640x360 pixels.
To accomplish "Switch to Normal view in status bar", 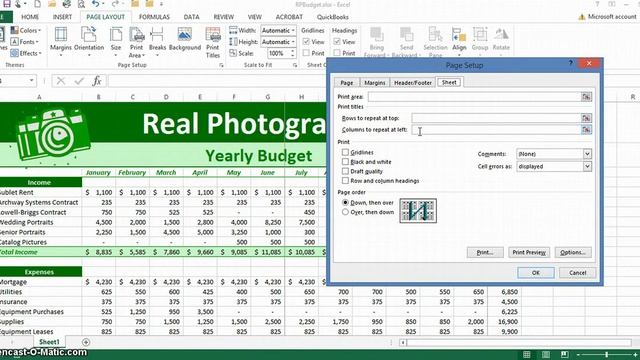I will (x=527, y=354).
